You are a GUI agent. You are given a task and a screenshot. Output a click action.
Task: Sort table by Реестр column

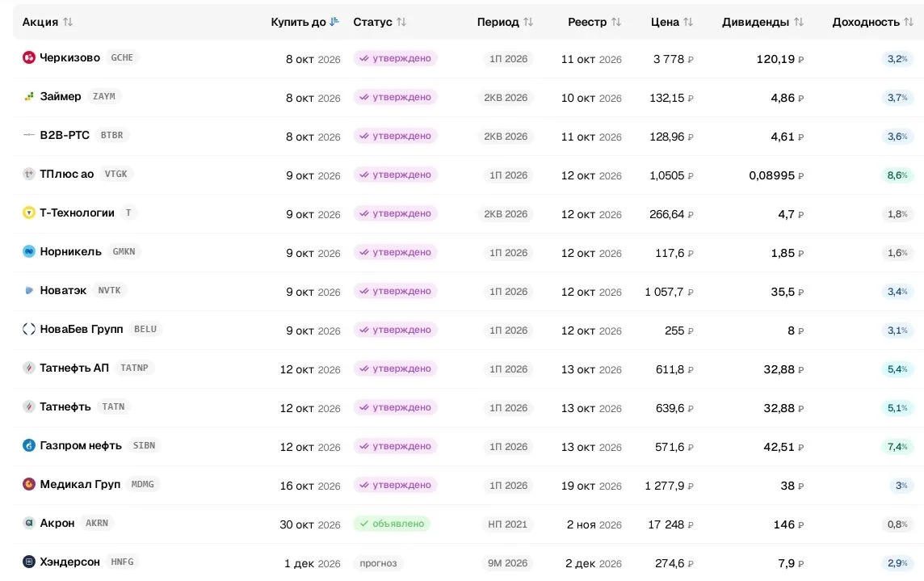[x=594, y=22]
